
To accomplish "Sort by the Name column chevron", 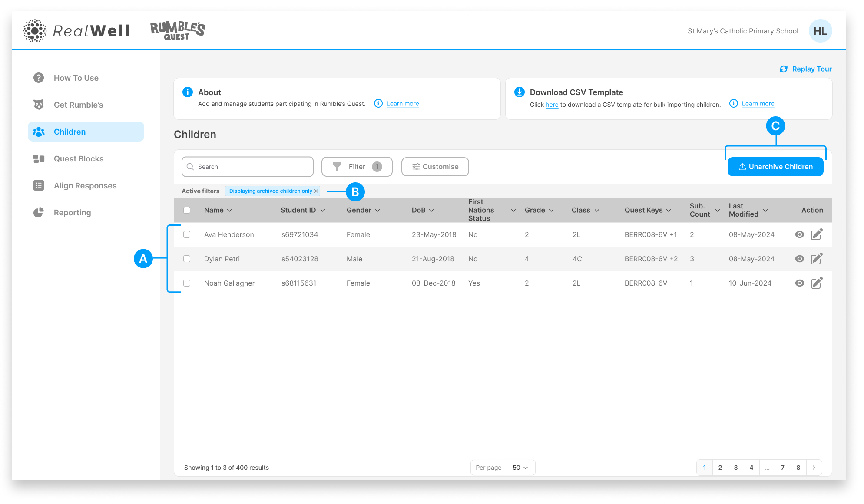I will [x=229, y=211].
